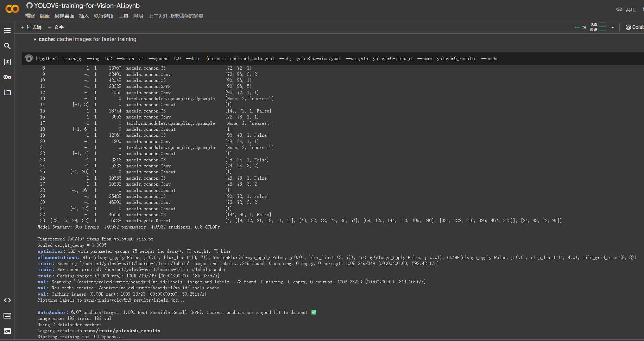
Task: Click the 'AutoAnchor:' output line
Action: click(x=177, y=313)
